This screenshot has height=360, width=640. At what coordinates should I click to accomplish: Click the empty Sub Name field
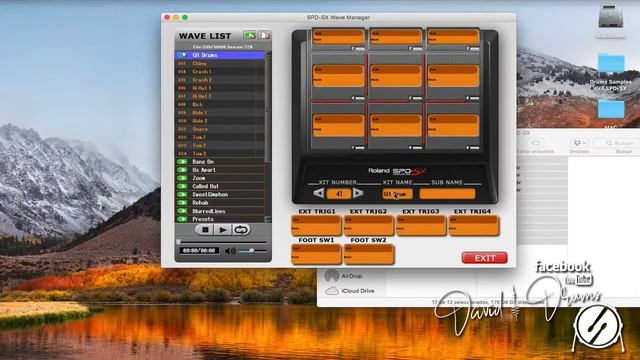pyautogui.click(x=447, y=193)
